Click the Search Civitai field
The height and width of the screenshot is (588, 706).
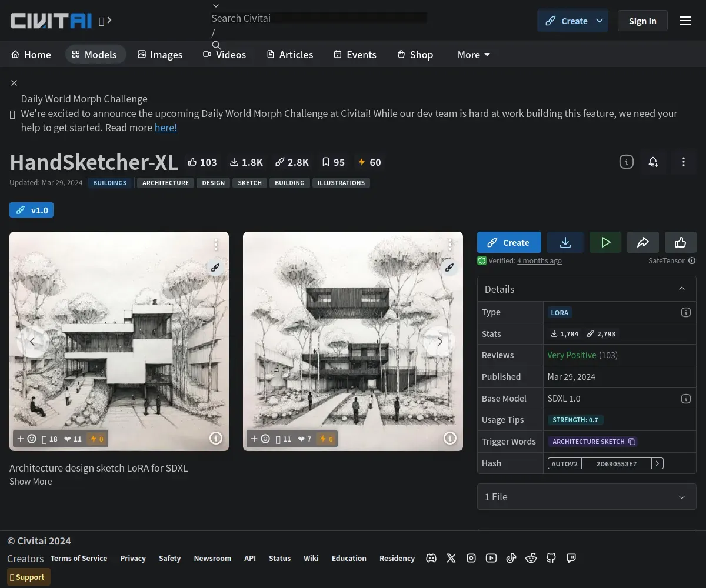(319, 18)
